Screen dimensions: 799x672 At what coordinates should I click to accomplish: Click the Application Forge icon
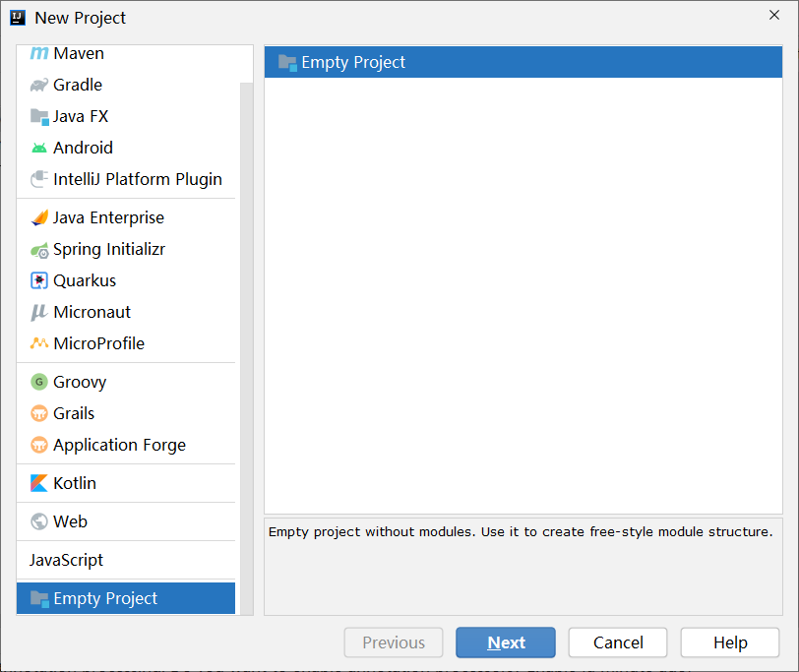tap(39, 445)
